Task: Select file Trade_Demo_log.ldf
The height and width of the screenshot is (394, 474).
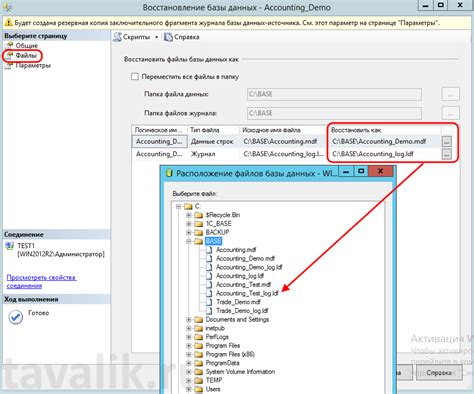Action: click(x=242, y=310)
